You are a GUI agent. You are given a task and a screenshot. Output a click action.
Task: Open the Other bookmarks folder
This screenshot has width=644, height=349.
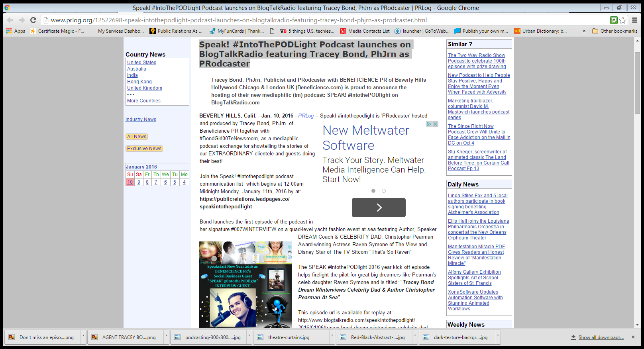(x=615, y=31)
